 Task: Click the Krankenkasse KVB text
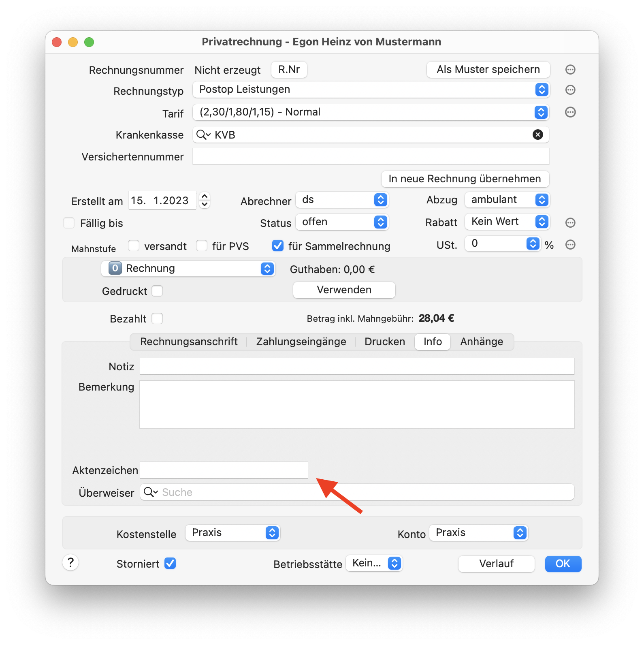coord(225,135)
